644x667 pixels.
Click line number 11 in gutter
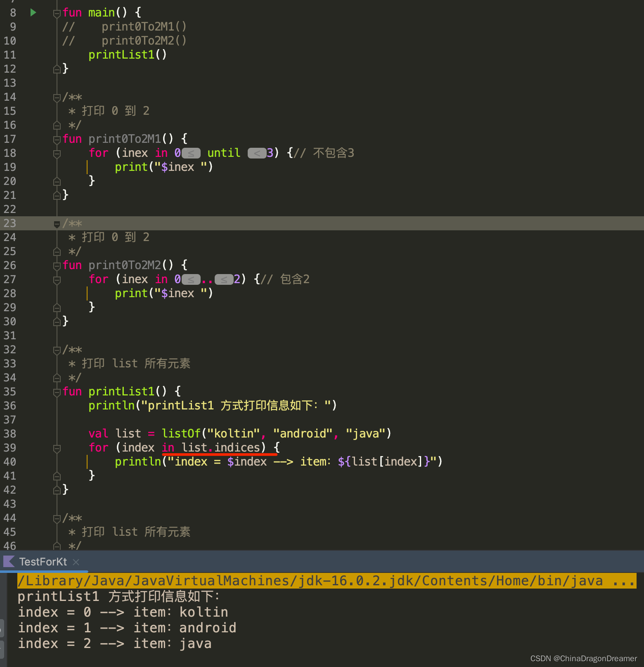[9, 55]
